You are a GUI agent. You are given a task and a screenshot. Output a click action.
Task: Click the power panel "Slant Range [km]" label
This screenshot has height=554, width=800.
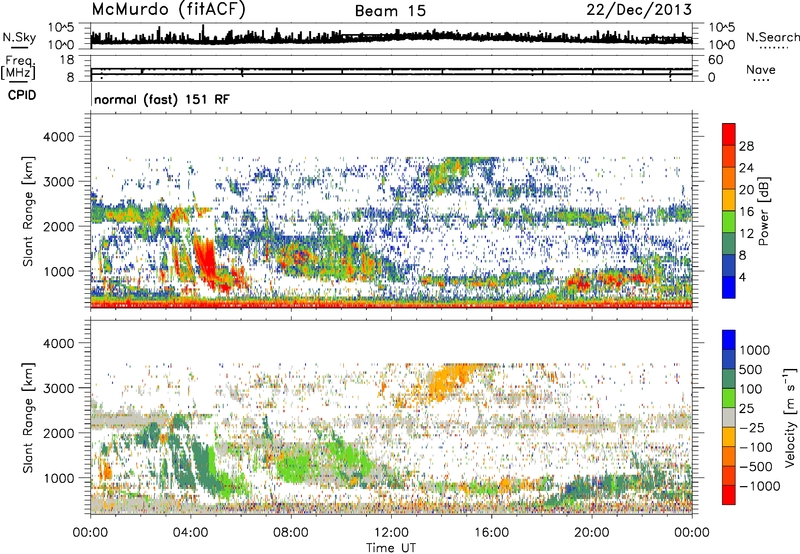coord(28,211)
